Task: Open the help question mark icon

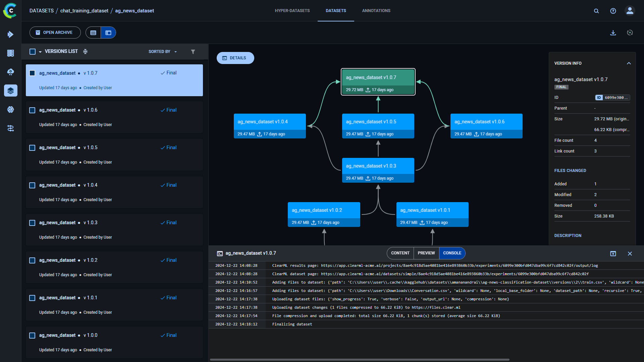Action: pos(613,11)
